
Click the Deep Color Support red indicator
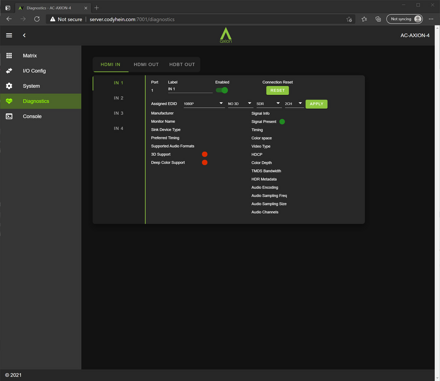tap(205, 163)
